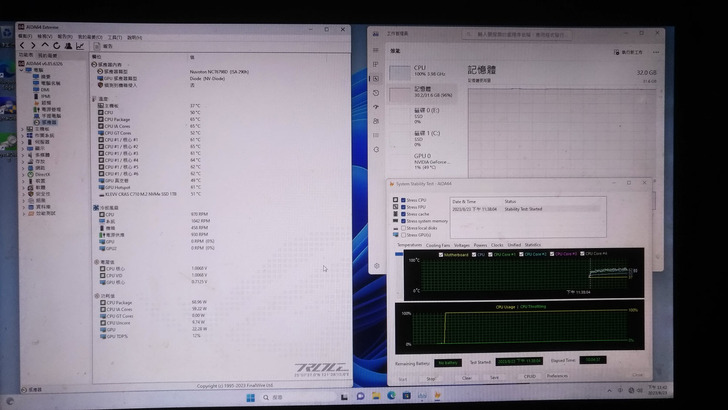This screenshot has height=410, width=728.
Task: Open Task Manager hamburger navigation menu
Action: tap(376, 50)
